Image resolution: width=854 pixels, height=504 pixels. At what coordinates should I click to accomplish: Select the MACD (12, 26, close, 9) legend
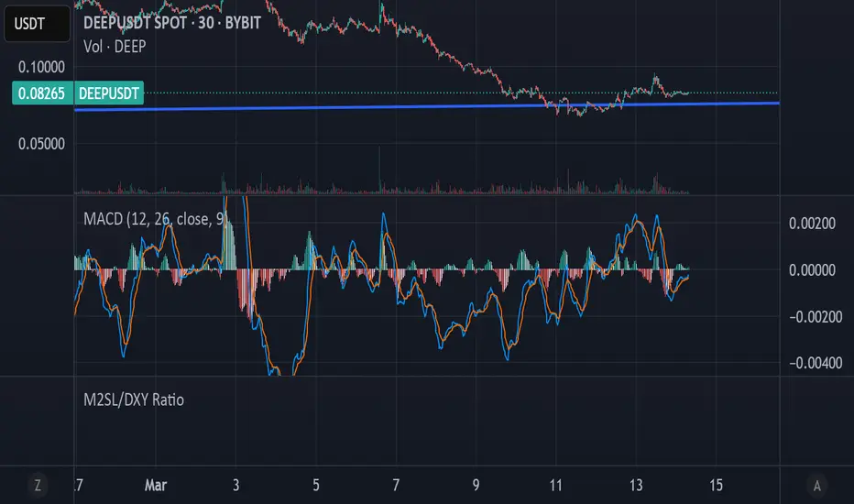(x=154, y=218)
